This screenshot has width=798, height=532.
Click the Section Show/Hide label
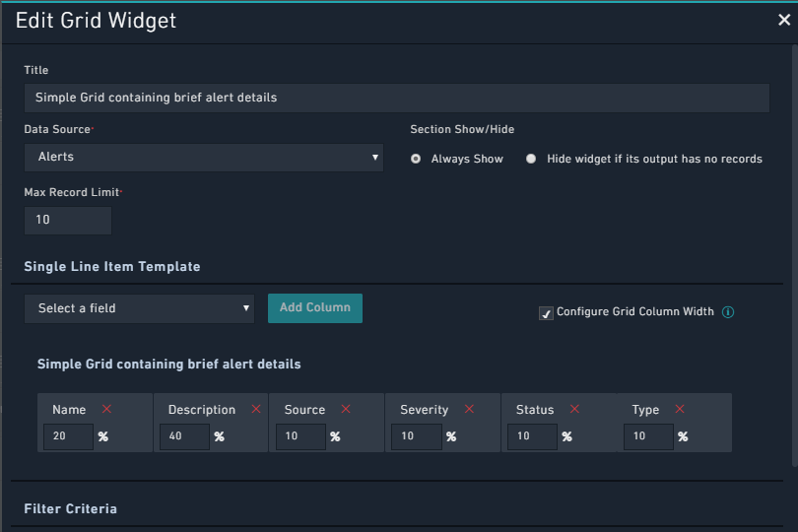[462, 129]
